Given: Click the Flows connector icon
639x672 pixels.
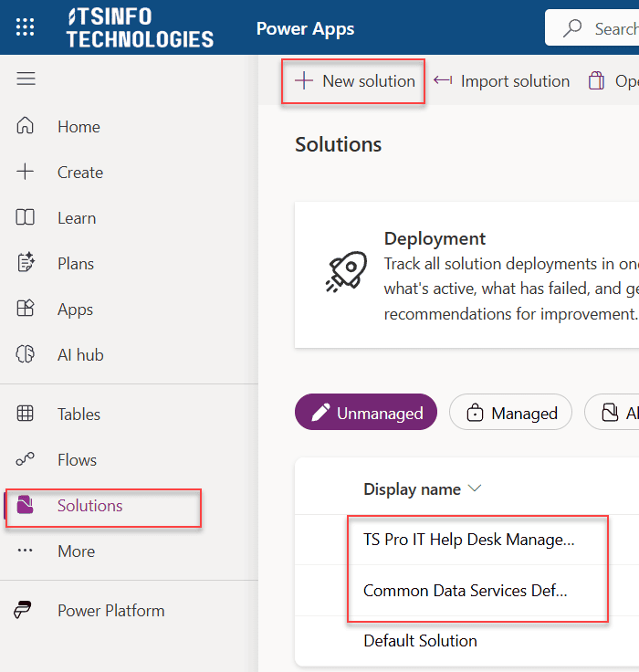Looking at the screenshot, I should tap(25, 459).
